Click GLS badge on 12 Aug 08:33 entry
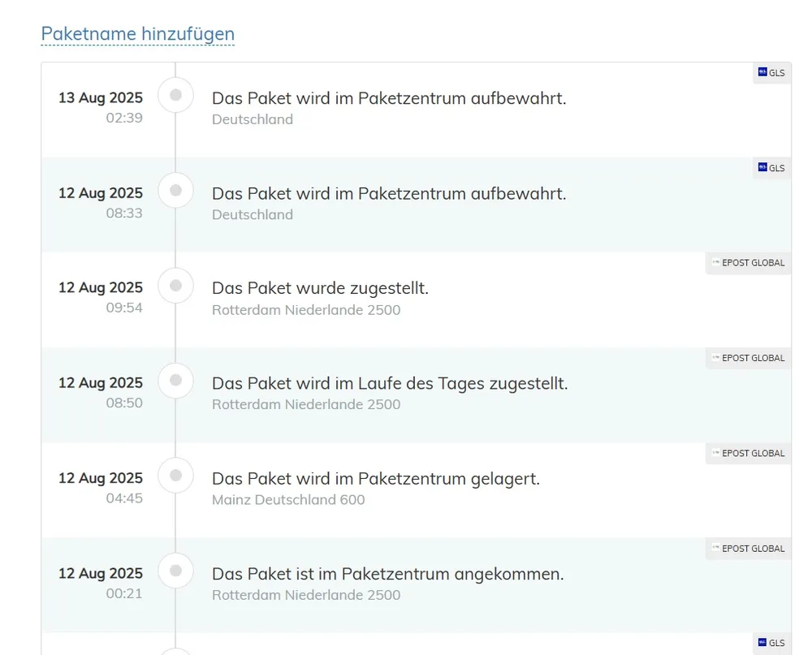 [771, 168]
